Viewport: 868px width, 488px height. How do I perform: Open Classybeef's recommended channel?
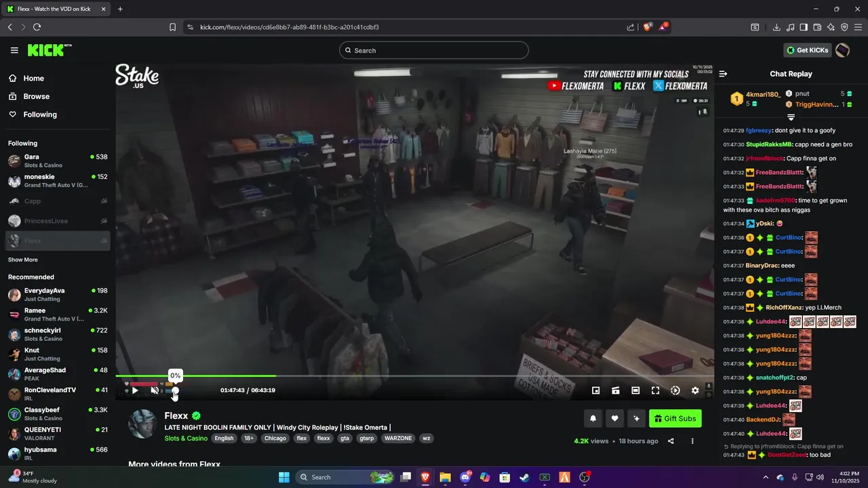tap(58, 414)
